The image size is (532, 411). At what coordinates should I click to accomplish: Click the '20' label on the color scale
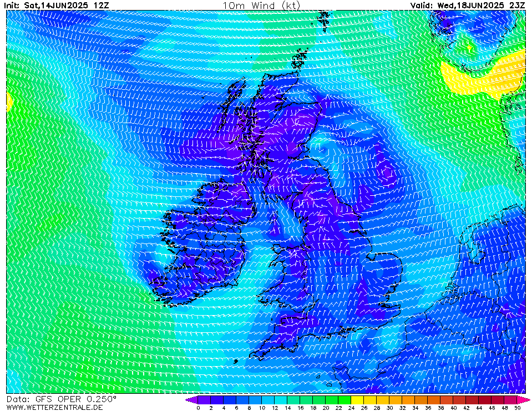[326, 408]
